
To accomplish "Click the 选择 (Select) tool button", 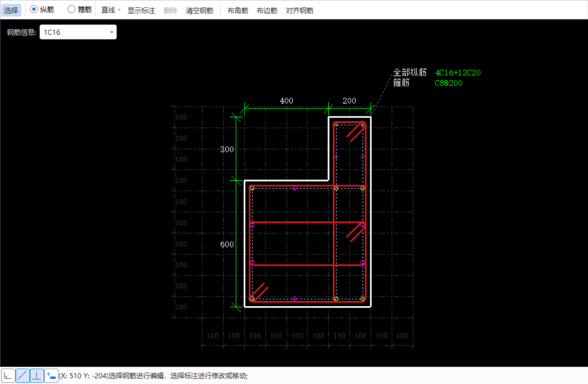I will 11,10.
